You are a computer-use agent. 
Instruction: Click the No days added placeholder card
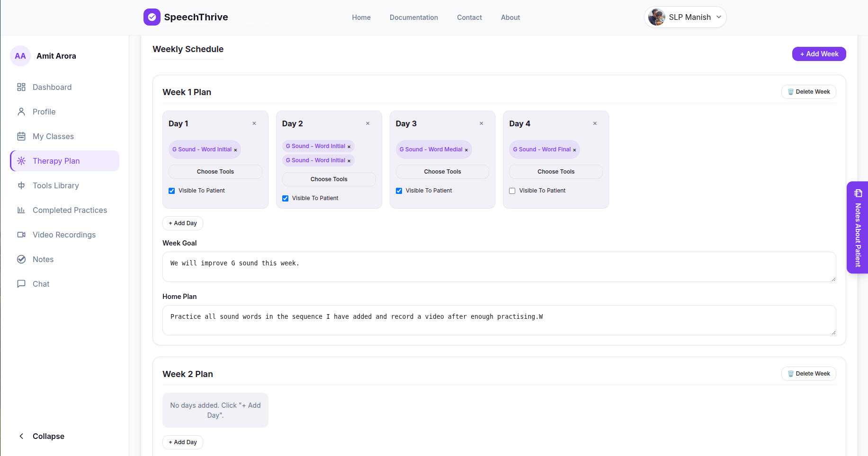pyautogui.click(x=215, y=410)
